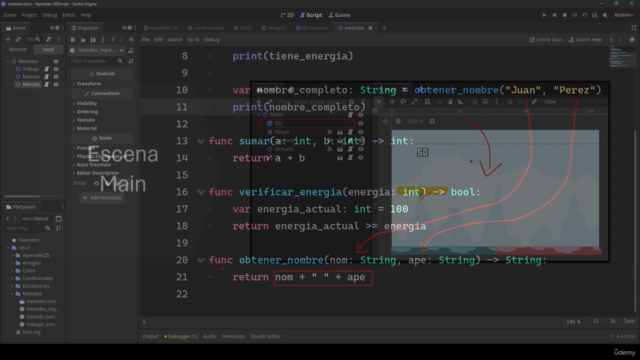Run the project with the play button
Viewport: 640px width, 360px height.
544,15
